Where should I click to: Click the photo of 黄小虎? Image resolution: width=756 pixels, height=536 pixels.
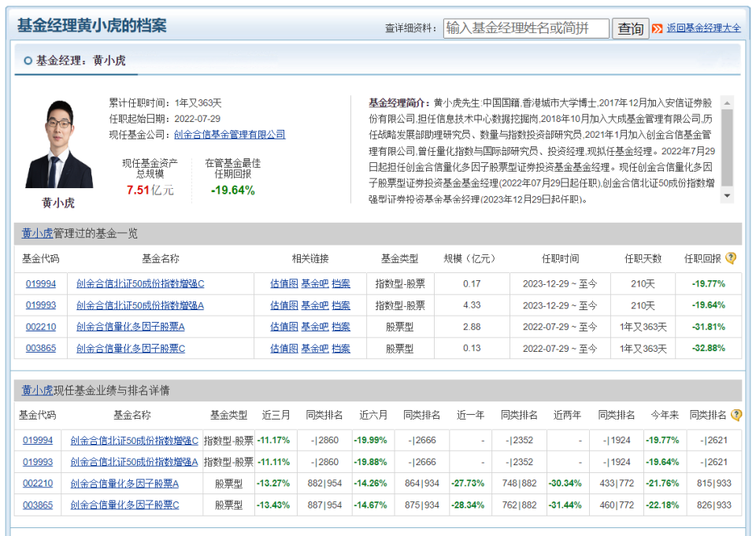coord(59,143)
